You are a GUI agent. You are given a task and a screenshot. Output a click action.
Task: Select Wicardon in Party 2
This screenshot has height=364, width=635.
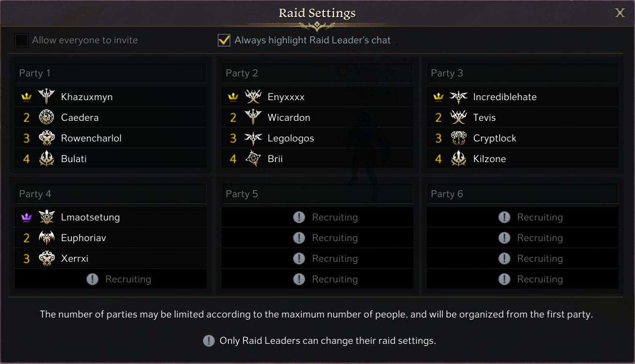pyautogui.click(x=288, y=118)
